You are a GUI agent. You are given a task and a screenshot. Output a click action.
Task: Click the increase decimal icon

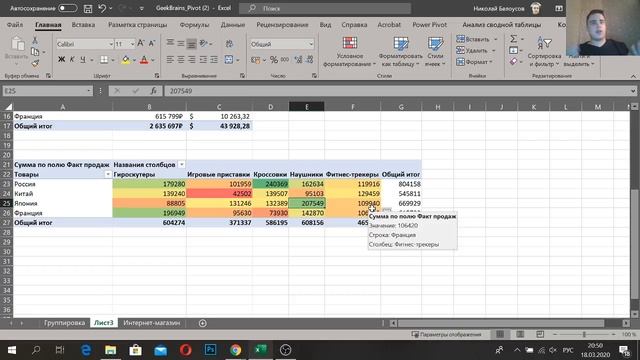298,60
